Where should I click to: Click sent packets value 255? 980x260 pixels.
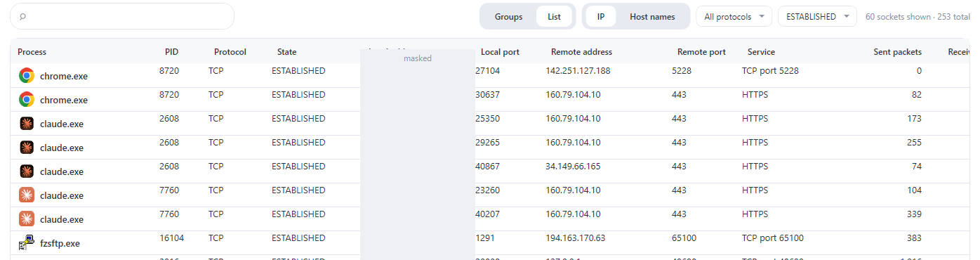(x=914, y=143)
